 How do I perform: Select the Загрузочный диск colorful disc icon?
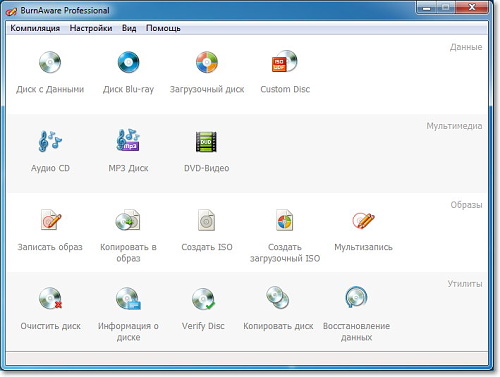point(207,62)
